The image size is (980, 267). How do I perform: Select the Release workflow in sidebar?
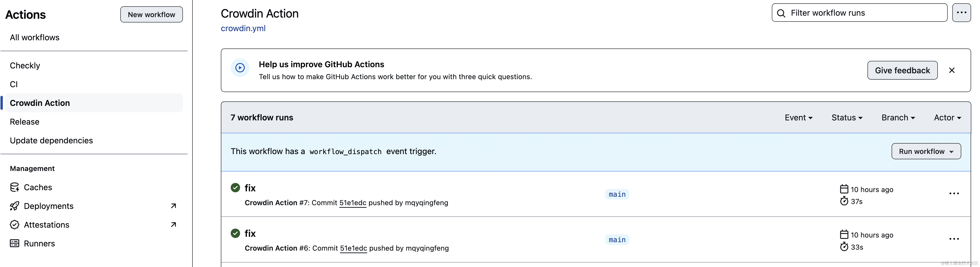point(25,122)
